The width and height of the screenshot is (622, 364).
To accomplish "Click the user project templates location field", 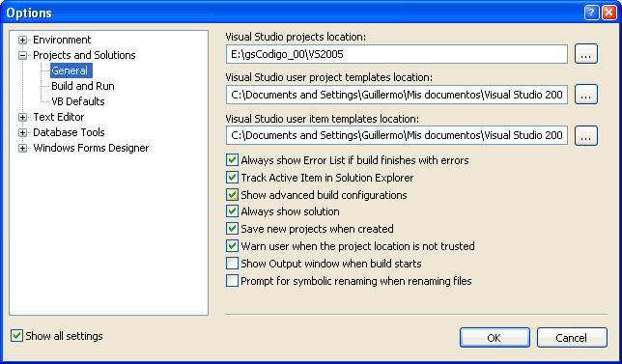I will pyautogui.click(x=397, y=95).
